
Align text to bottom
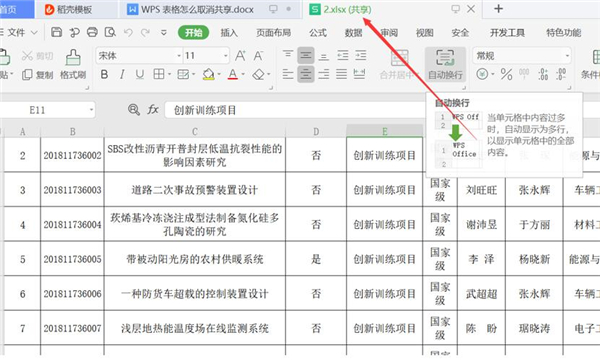(324, 56)
